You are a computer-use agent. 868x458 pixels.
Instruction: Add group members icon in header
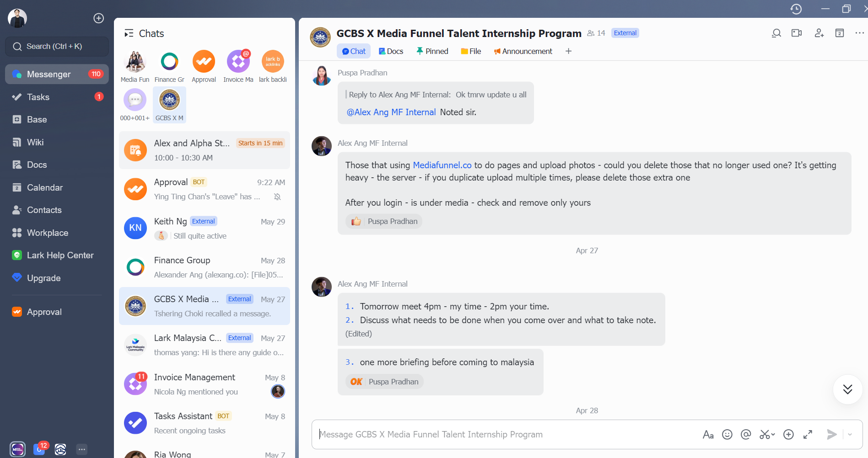click(x=819, y=33)
